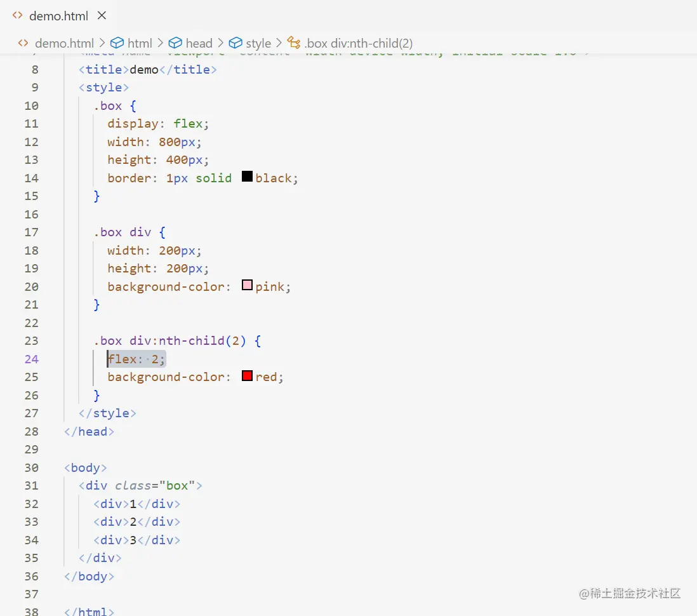This screenshot has height=616, width=697.
Task: Expand chevron after demo.html breadcrumb
Action: pyautogui.click(x=102, y=43)
